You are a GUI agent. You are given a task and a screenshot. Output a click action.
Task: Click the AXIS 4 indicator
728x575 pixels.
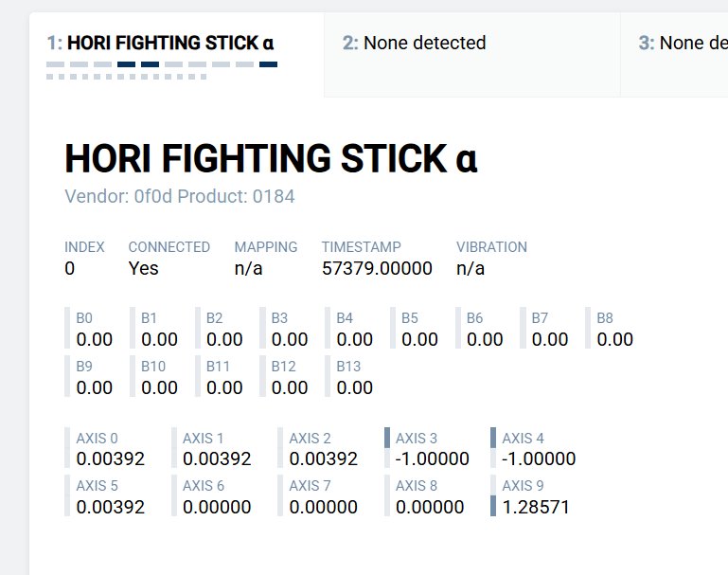[x=538, y=458]
